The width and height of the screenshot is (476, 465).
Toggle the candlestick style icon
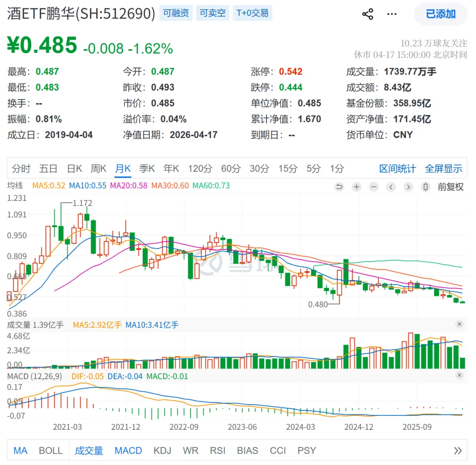click(426, 187)
